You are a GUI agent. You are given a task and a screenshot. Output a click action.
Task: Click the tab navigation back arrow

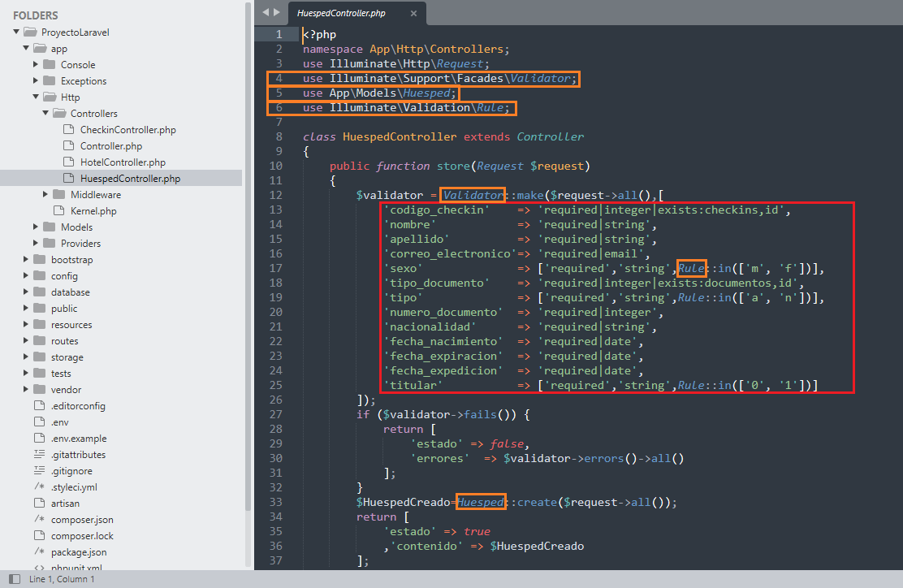(x=266, y=13)
